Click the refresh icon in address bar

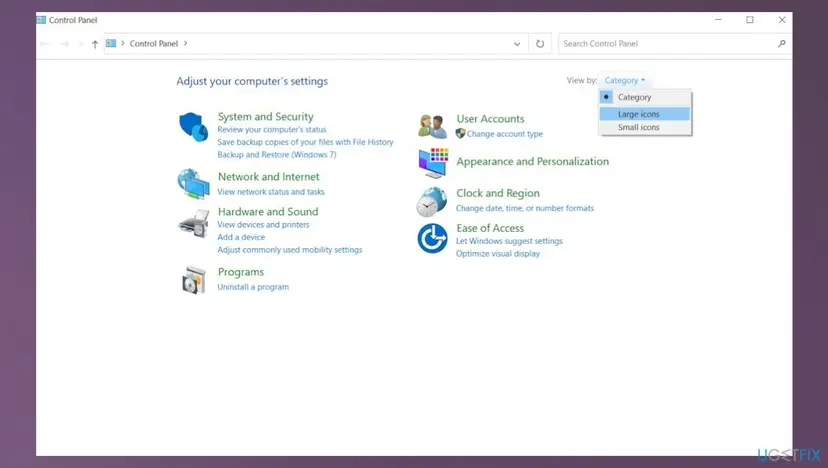point(540,44)
